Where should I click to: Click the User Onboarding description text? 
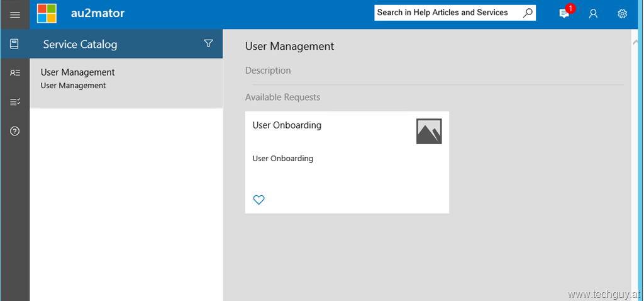pos(282,158)
